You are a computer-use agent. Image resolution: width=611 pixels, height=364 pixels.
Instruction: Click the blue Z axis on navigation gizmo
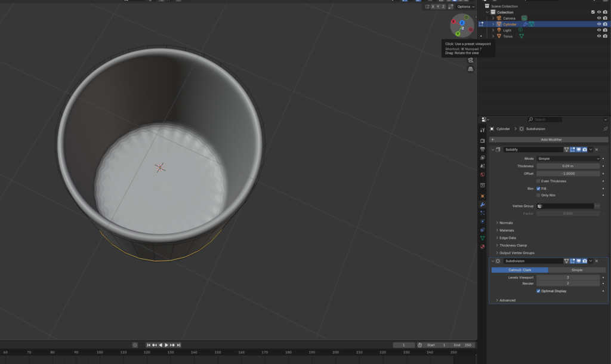(x=462, y=23)
